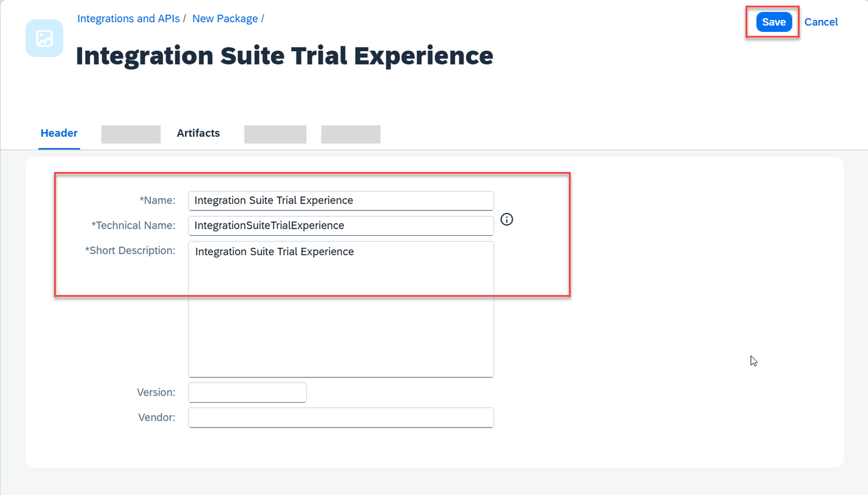The image size is (868, 495).
Task: Click the Vendor label
Action: coord(157,417)
